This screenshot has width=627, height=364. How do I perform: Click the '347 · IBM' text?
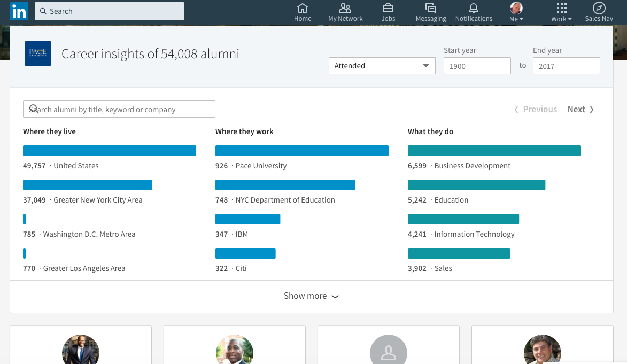coord(231,234)
